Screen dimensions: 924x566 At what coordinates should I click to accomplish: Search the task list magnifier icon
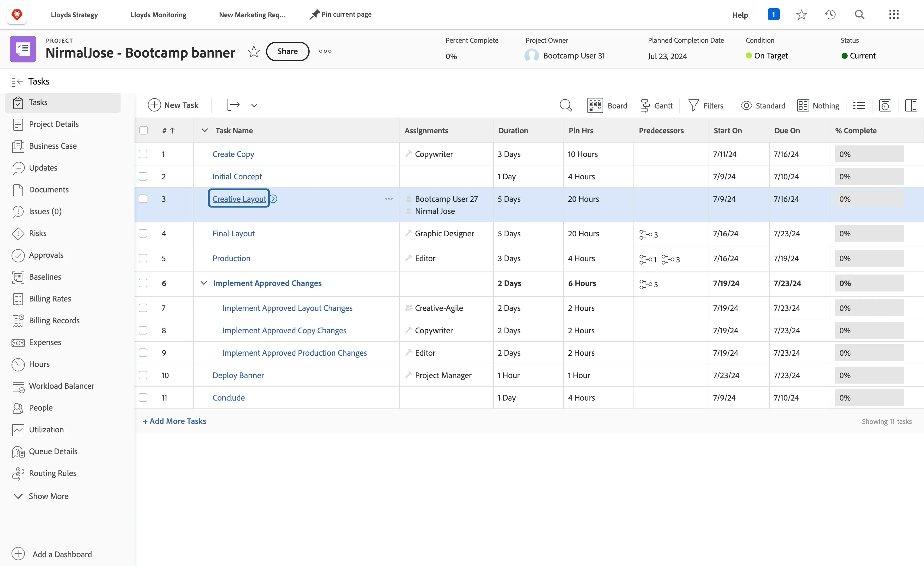click(x=566, y=105)
